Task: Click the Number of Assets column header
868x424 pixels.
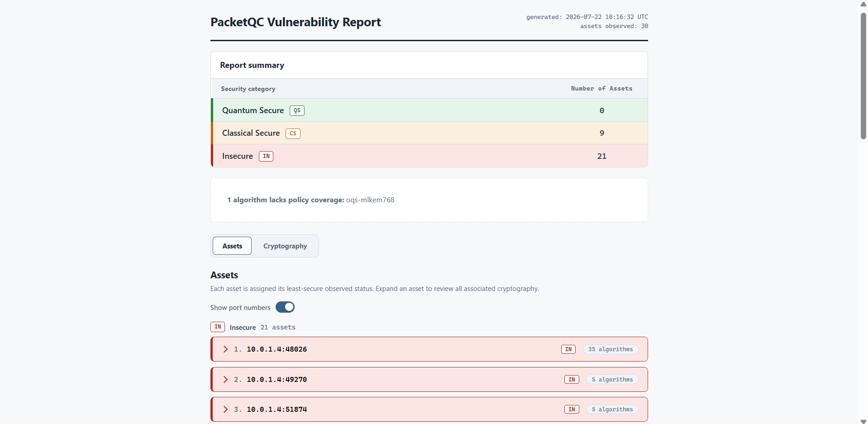Action: pyautogui.click(x=601, y=89)
